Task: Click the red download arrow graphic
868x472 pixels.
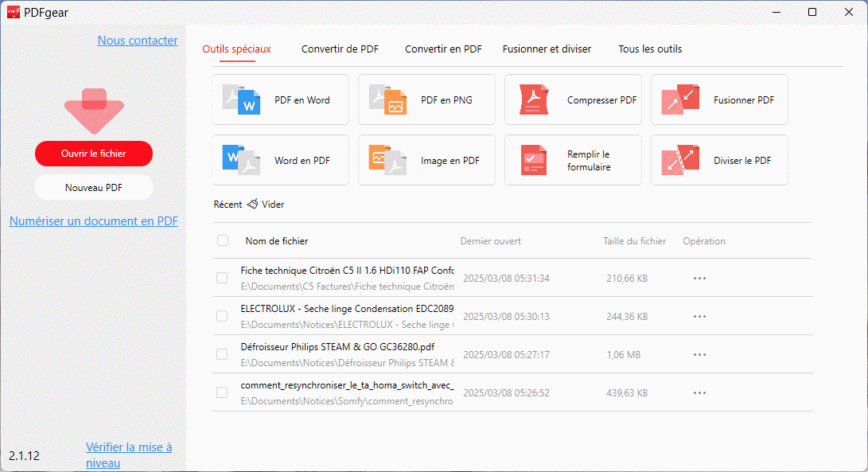Action: (94, 111)
